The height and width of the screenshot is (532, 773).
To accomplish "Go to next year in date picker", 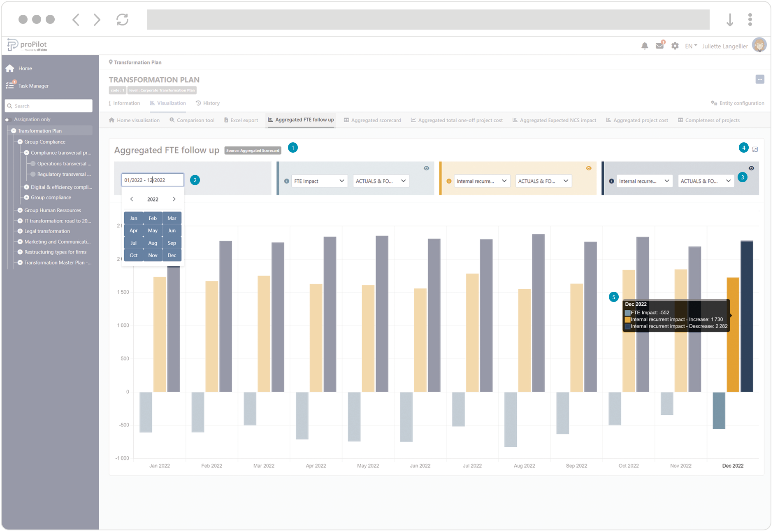I will [174, 199].
